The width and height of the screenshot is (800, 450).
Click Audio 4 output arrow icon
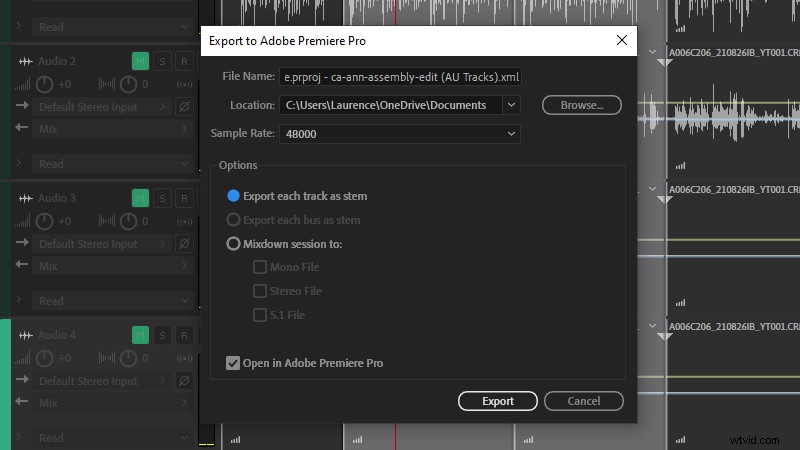(x=22, y=401)
